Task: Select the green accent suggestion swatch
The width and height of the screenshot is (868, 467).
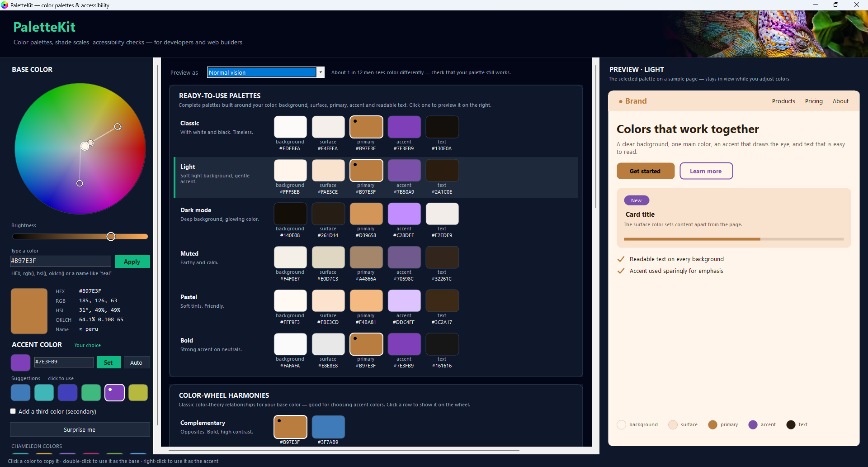Action: pyautogui.click(x=91, y=393)
